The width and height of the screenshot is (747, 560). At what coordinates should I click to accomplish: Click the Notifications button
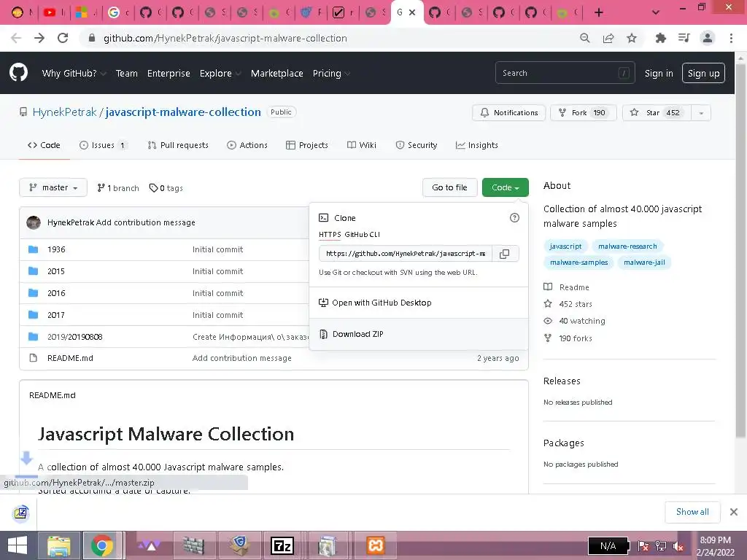(508, 113)
